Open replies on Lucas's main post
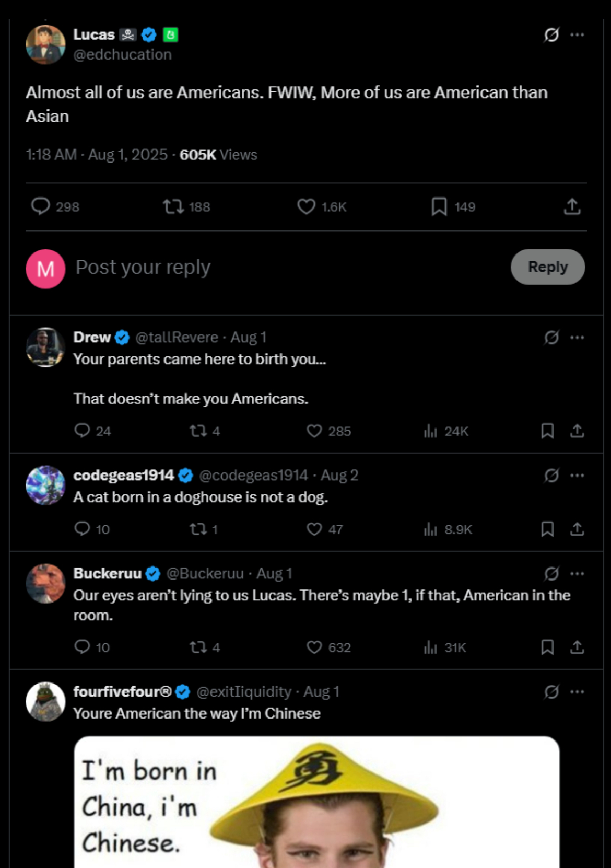 click(41, 207)
